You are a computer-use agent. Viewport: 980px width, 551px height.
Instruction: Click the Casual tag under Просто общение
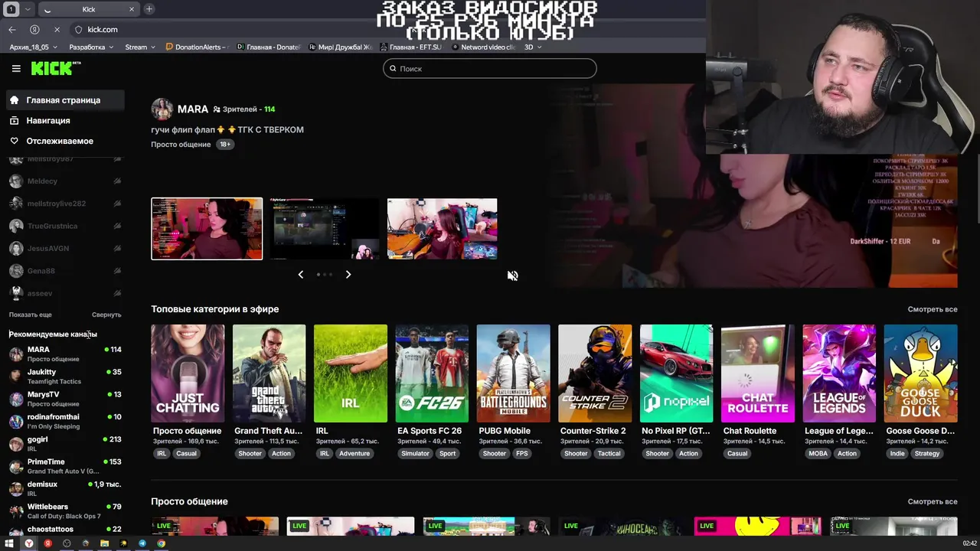(x=186, y=453)
